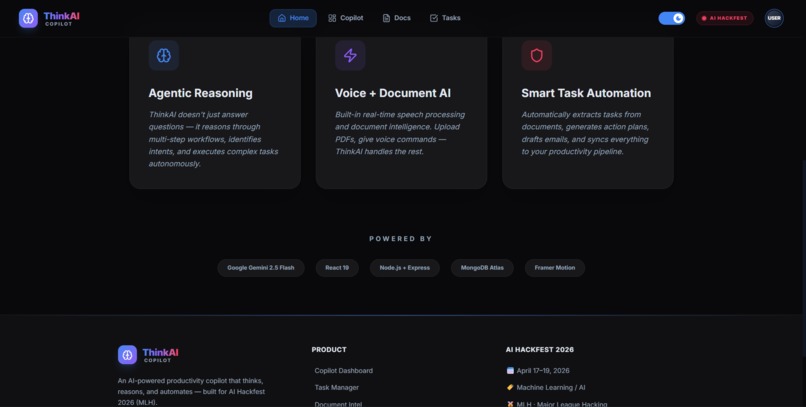Screen dimensions: 806x407
Task: Open the USER avatar menu
Action: click(x=774, y=18)
